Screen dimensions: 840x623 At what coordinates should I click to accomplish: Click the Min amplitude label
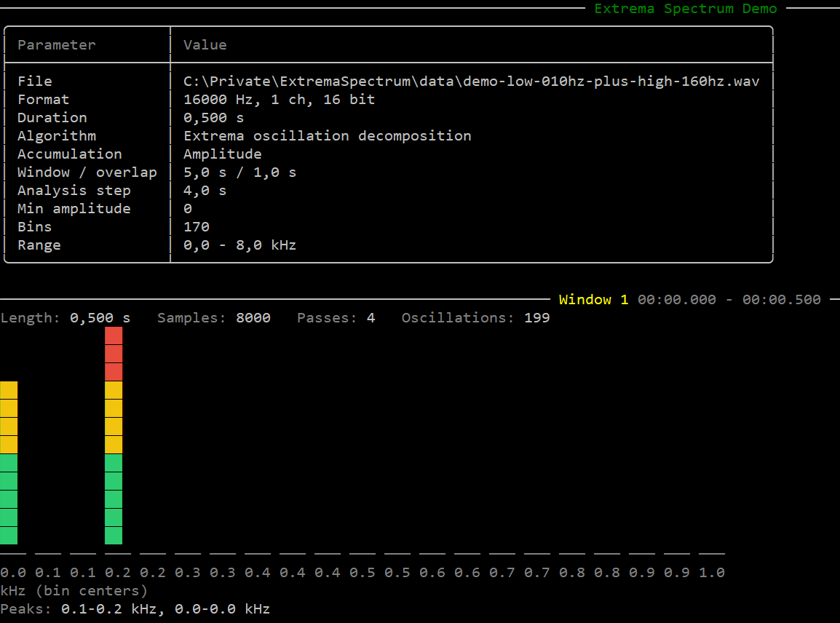pyautogui.click(x=74, y=209)
